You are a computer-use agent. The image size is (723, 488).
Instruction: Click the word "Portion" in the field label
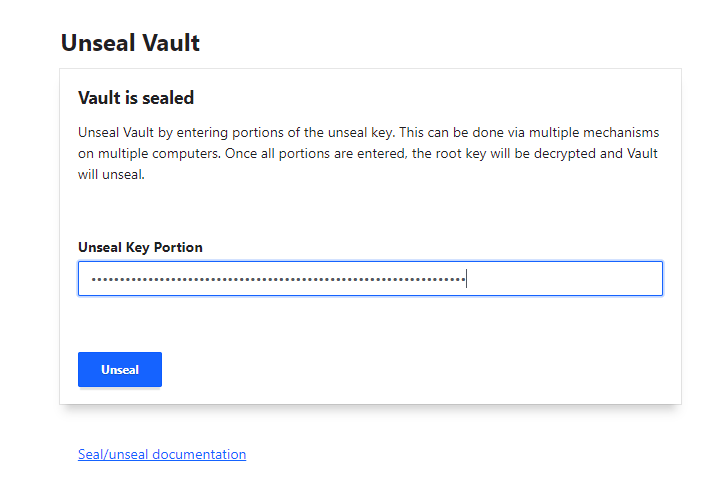(x=178, y=247)
